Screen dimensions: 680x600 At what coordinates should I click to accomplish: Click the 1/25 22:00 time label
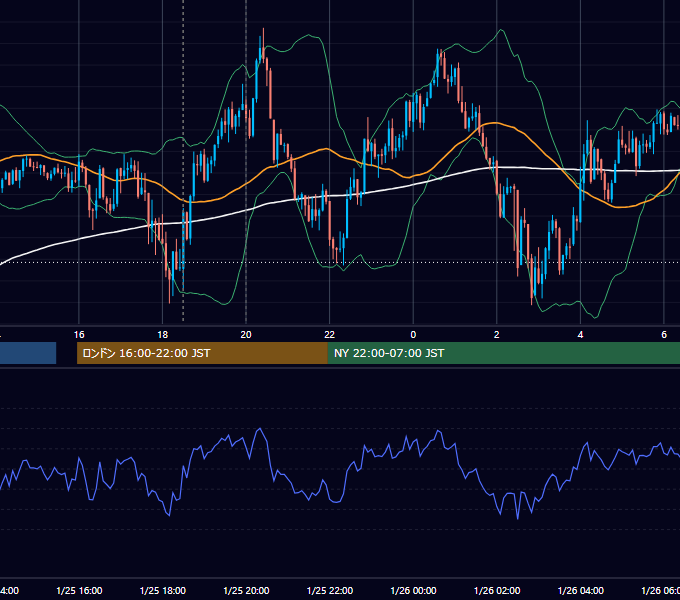coord(330,590)
